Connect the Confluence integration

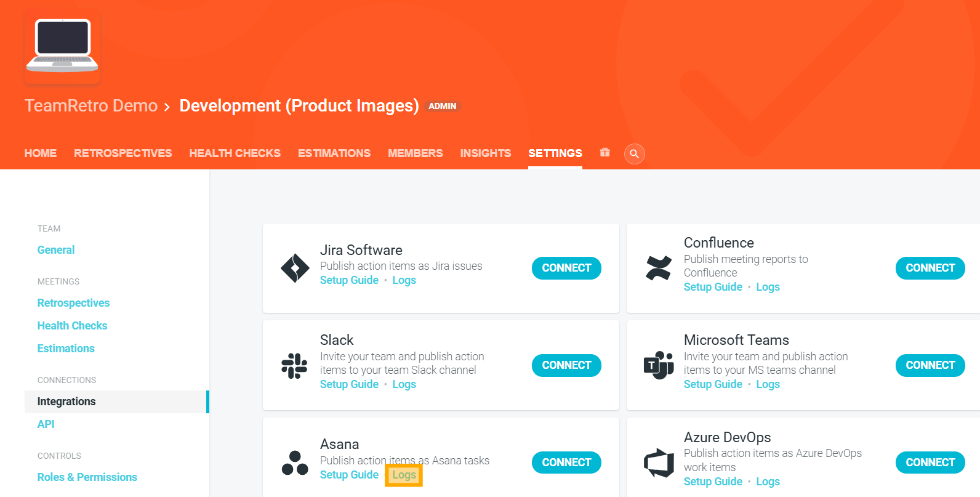930,268
